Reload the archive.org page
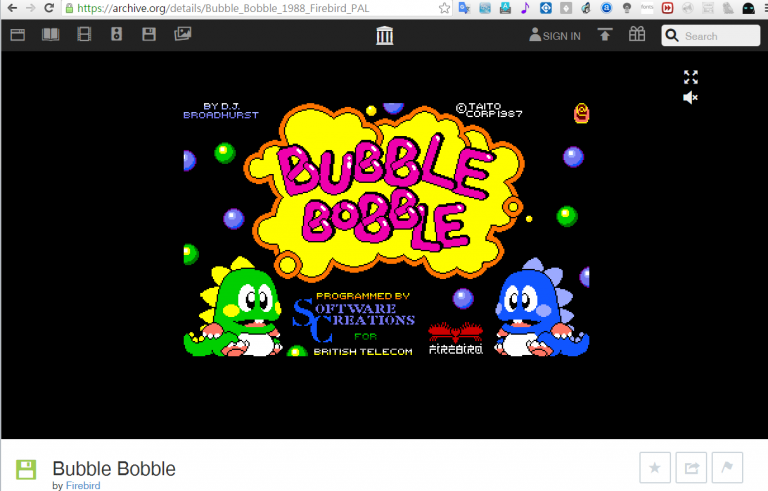The image size is (768, 491). [x=49, y=8]
